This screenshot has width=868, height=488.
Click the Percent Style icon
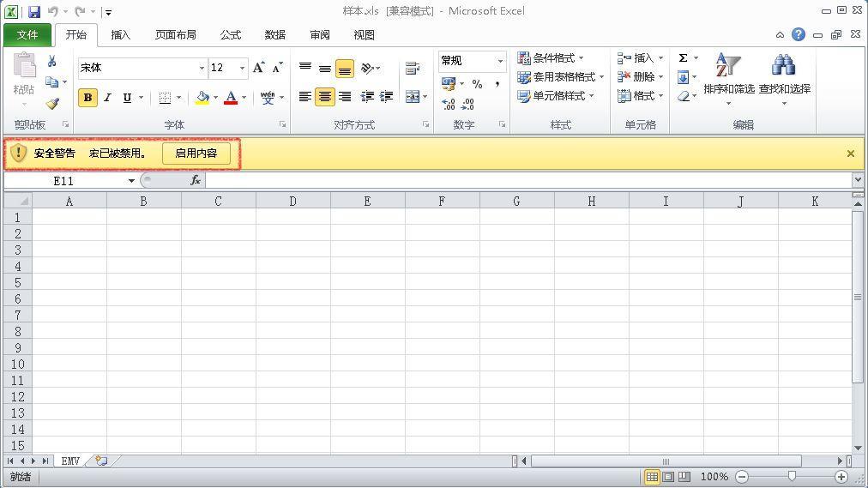477,84
